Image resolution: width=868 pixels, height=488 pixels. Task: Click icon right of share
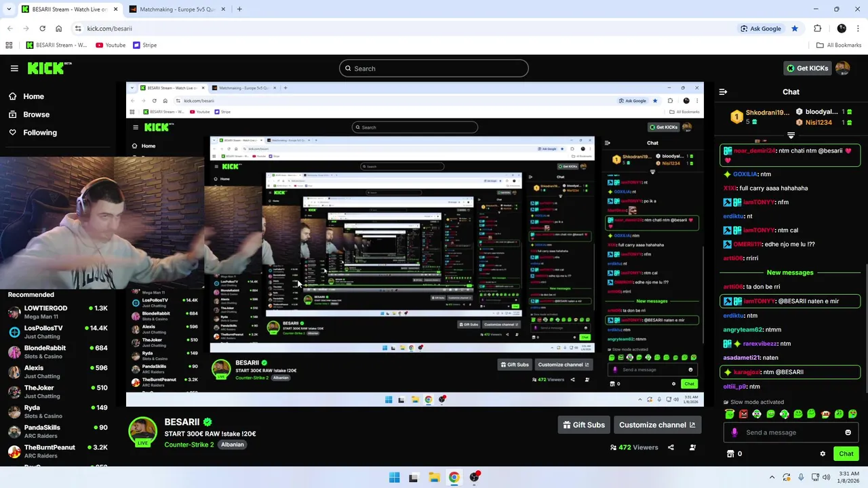692,447
